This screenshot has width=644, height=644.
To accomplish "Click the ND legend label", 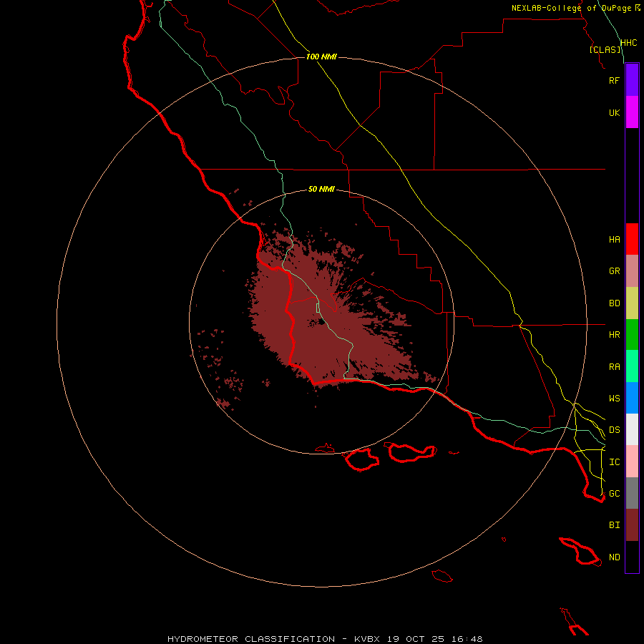I will [614, 557].
